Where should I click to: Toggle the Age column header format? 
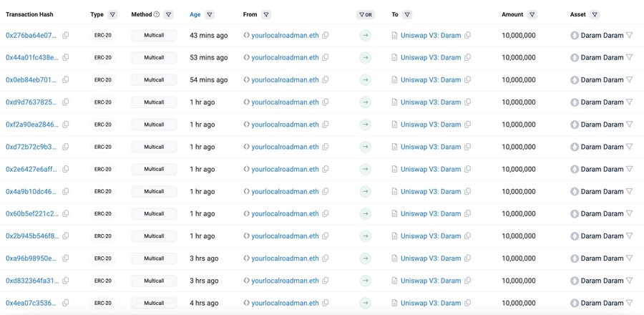[195, 14]
